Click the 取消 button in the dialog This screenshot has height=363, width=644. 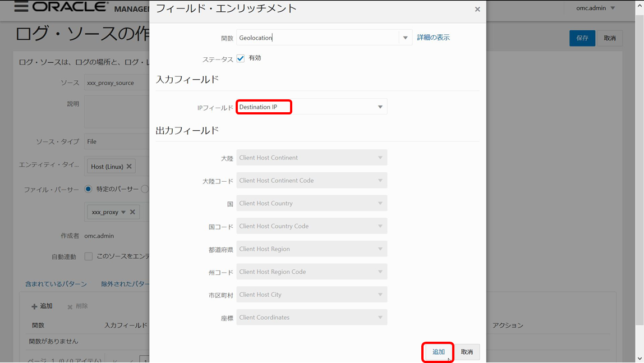coord(467,352)
